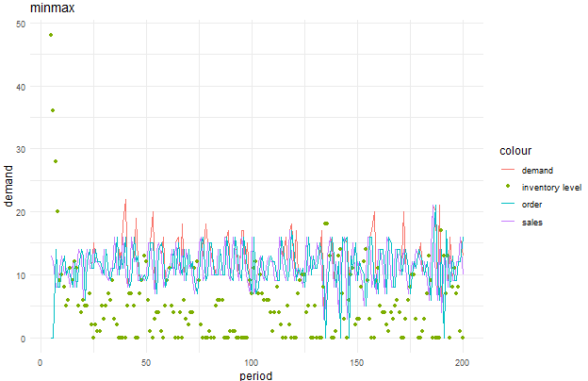Click the inventory point at demand 28
This screenshot has width=588, height=381.
tap(56, 161)
